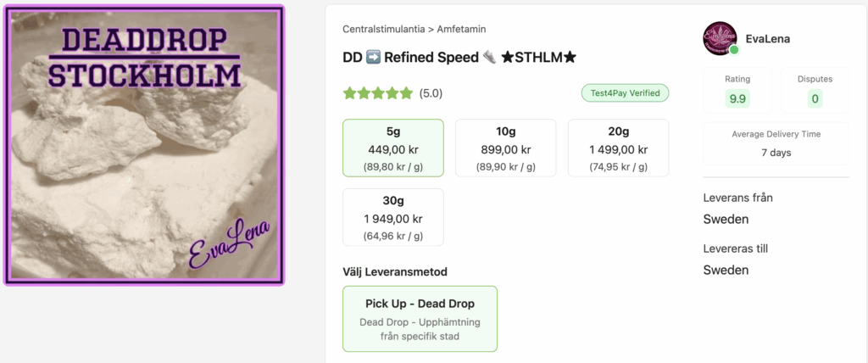Click the Average Delivery Time card
Viewport: 868px width, 363px height.
point(776,143)
